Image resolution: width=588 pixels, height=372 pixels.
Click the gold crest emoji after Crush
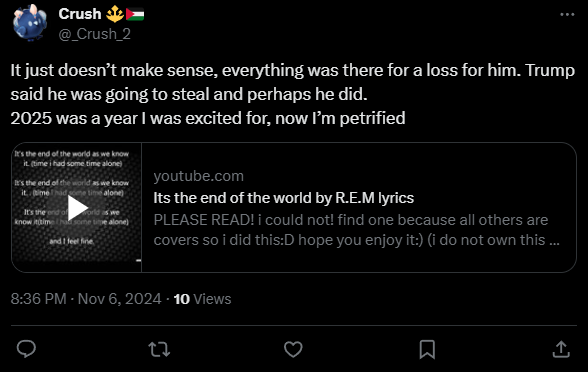click(x=115, y=14)
